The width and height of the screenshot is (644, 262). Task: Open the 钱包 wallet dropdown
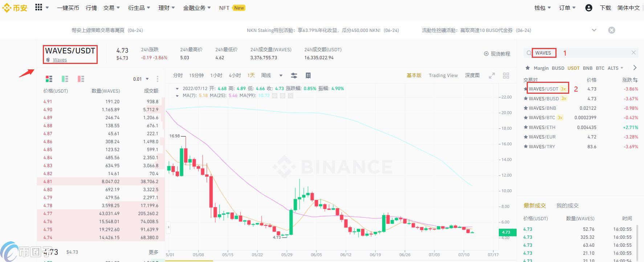click(x=542, y=8)
